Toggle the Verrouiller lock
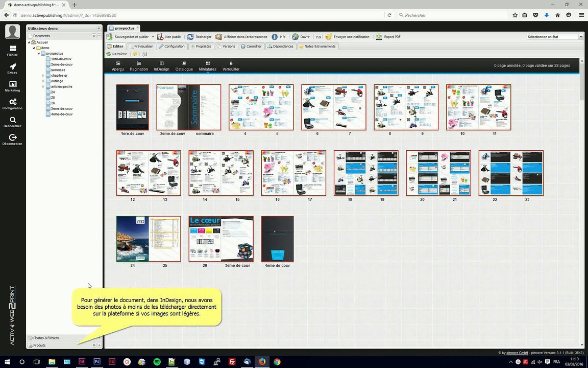The image size is (588, 368). point(231,66)
